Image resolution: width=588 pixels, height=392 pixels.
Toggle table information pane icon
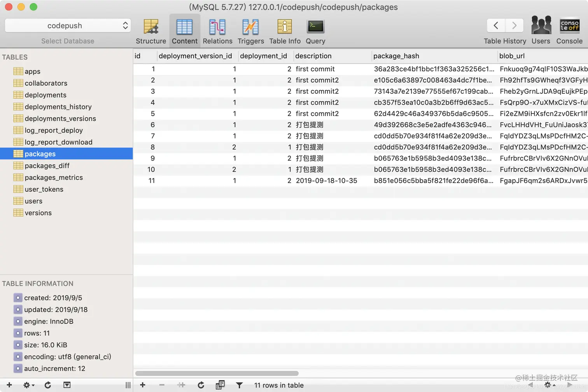coord(67,385)
